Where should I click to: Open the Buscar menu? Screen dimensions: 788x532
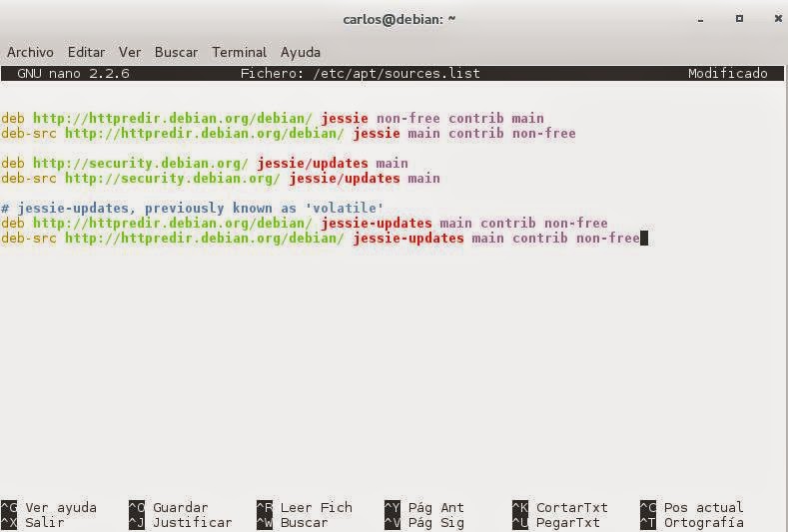177,52
